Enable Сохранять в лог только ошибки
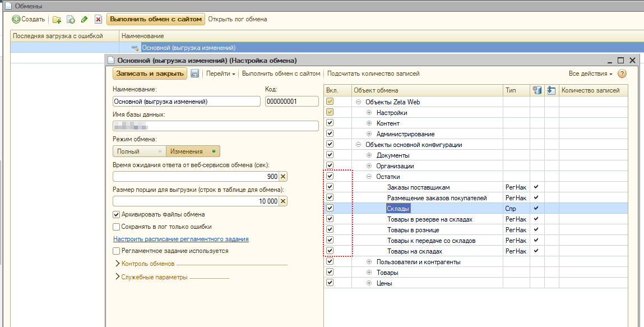644x327 pixels. 116,227
